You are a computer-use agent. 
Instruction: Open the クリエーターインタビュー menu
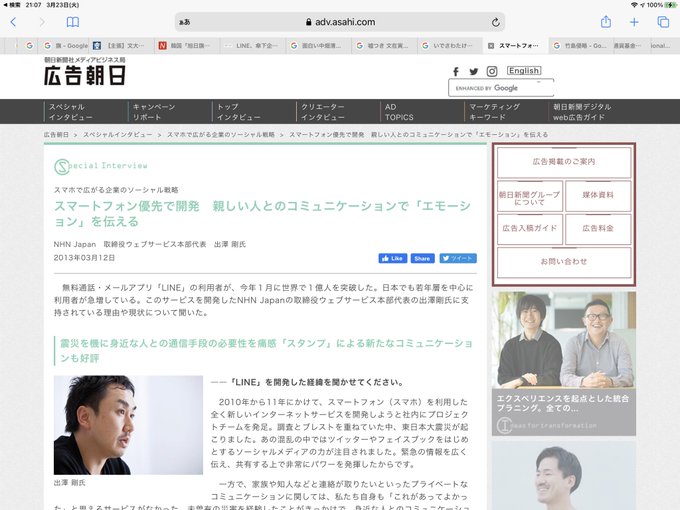pyautogui.click(x=323, y=112)
